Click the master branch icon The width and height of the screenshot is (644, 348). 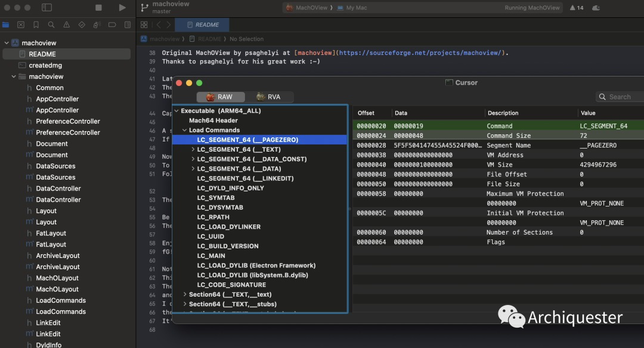144,7
